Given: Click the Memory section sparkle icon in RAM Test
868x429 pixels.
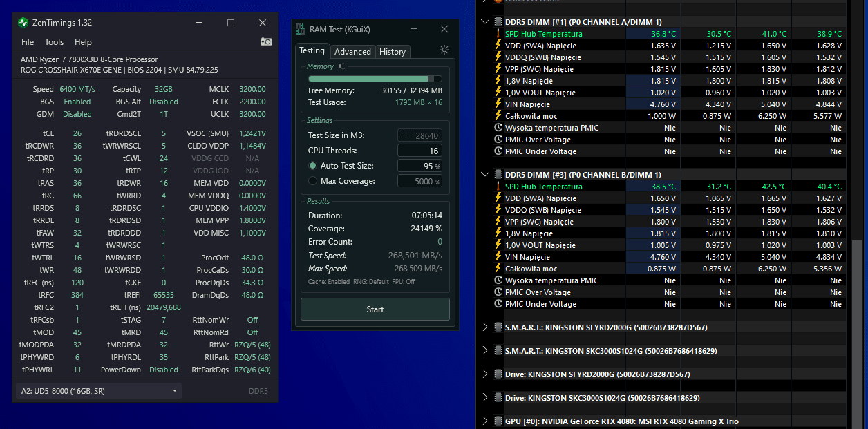Looking at the screenshot, I should click(x=341, y=66).
